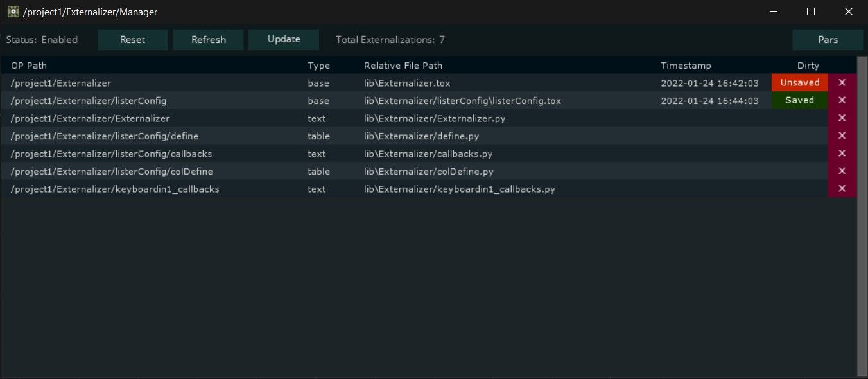
Task: Remove keyboardin1_callbacks.py with X icon
Action: tap(842, 189)
